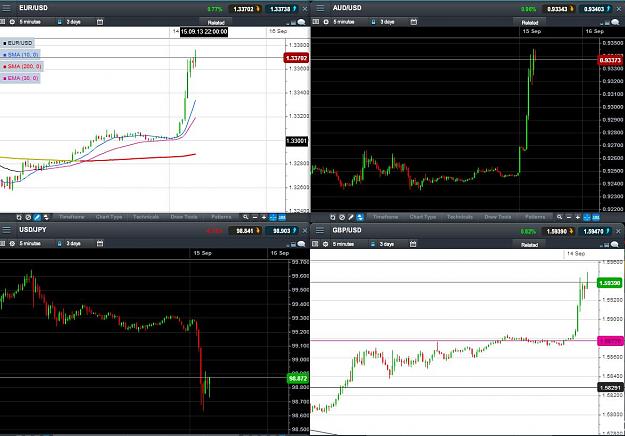Open the Draw Tools menu under EUR/USD chart
Screen dimensions: 625x436
184,217
